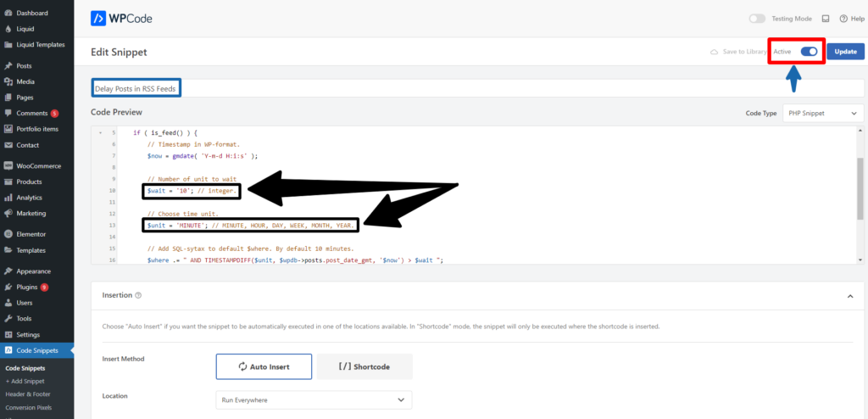Collapse code fold arrow at line 5
The height and width of the screenshot is (419, 868).
point(100,133)
